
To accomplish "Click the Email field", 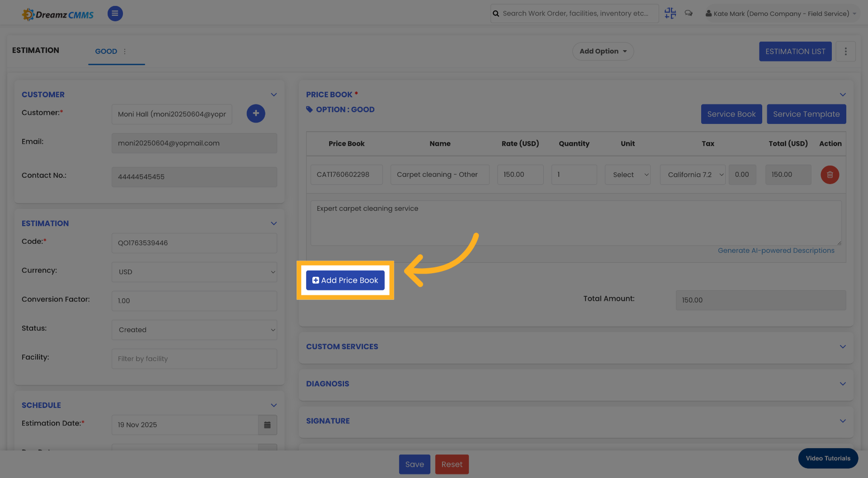I will click(194, 143).
